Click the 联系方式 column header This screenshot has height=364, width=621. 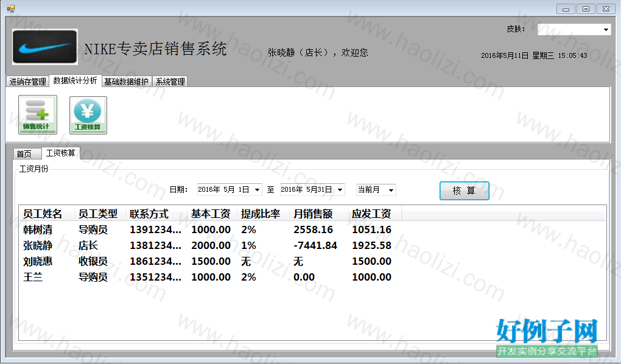point(156,214)
